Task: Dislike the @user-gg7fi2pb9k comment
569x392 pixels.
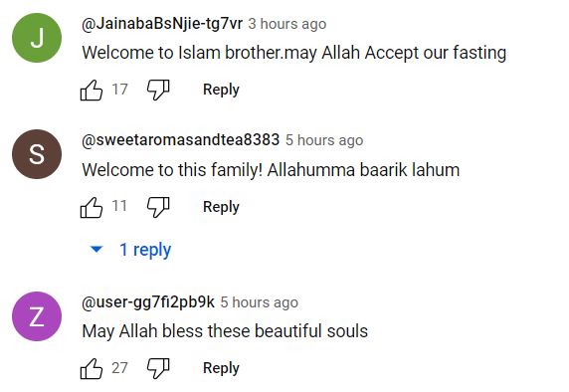Action: click(158, 368)
